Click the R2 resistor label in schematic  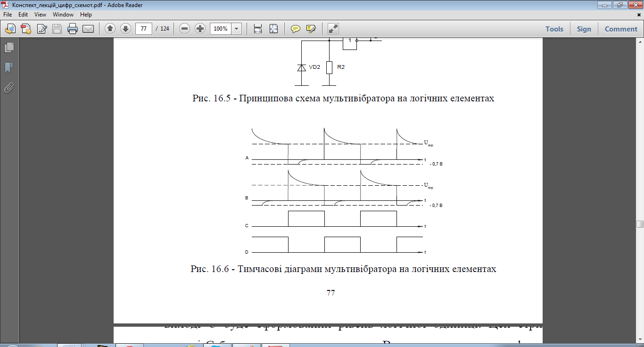pos(341,67)
